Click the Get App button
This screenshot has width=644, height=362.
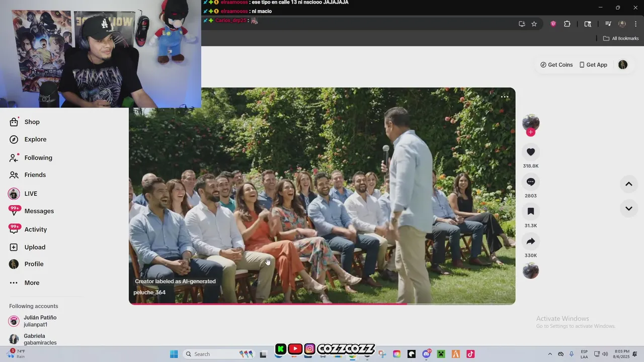pyautogui.click(x=593, y=65)
